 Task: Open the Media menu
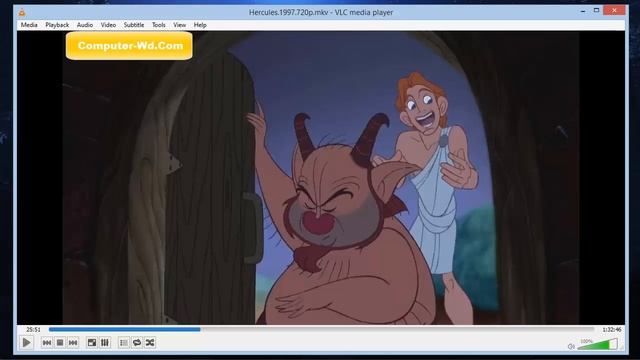click(x=29, y=25)
